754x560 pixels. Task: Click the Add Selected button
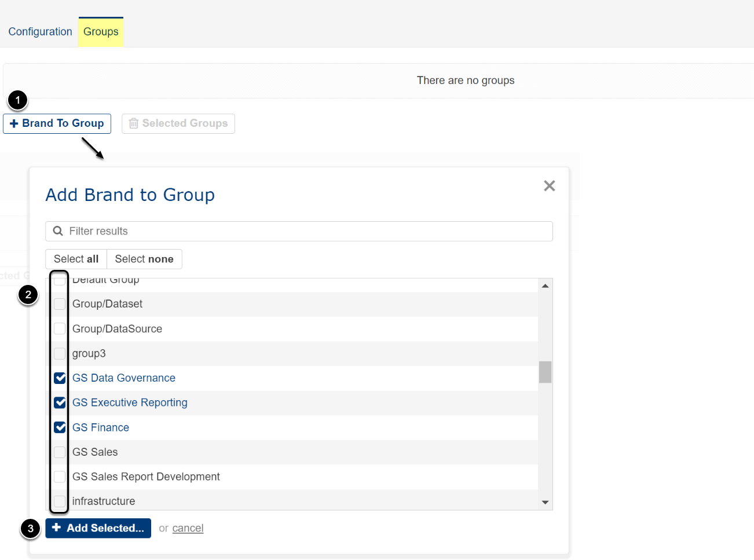[x=98, y=528]
